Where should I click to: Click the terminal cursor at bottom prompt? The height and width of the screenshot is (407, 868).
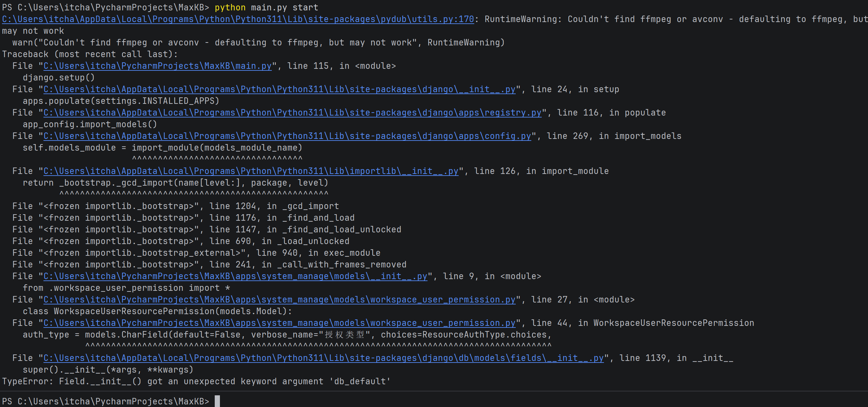click(217, 401)
